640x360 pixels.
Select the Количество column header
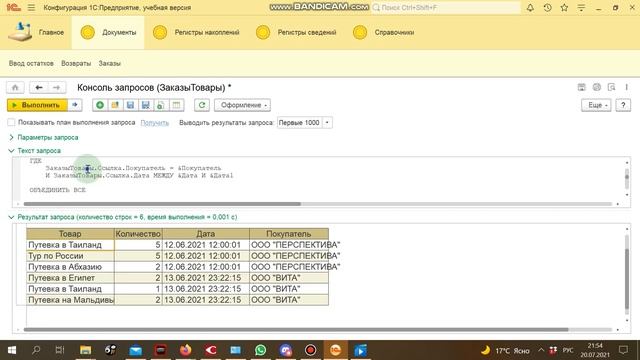click(x=138, y=234)
